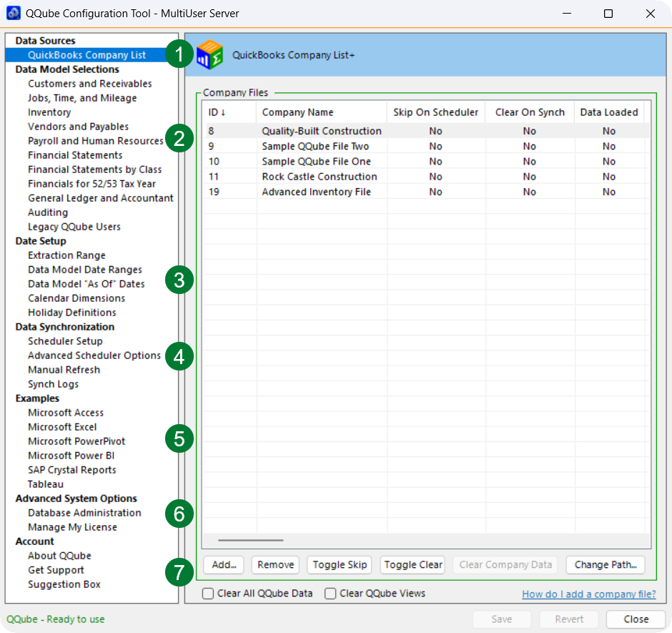Maximize the QQube Configuration Tool window

pyautogui.click(x=608, y=14)
